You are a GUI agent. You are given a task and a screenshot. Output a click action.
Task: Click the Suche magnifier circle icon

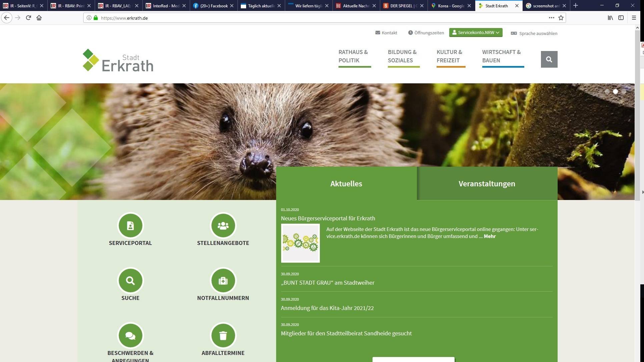pos(130,281)
